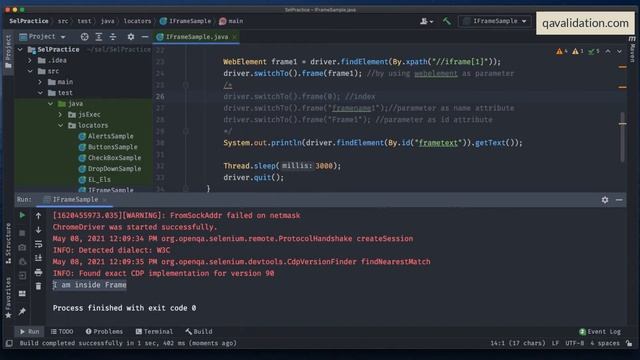This screenshot has width=640, height=360.
Task: Open the Run tool window button
Action: coord(29,331)
